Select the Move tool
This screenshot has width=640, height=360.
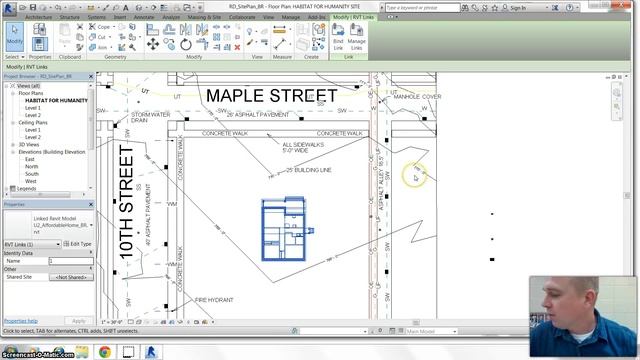(153, 44)
